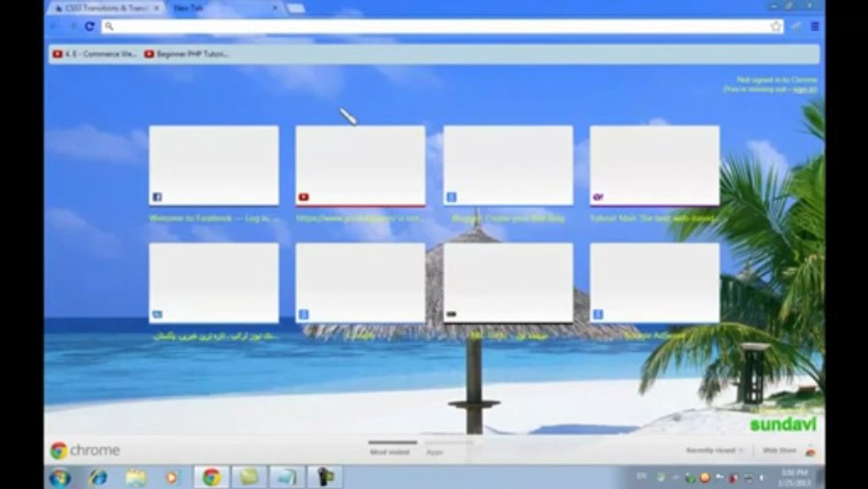The image size is (868, 489).
Task: Click the YouTube favicon on second tile
Action: 303,197
